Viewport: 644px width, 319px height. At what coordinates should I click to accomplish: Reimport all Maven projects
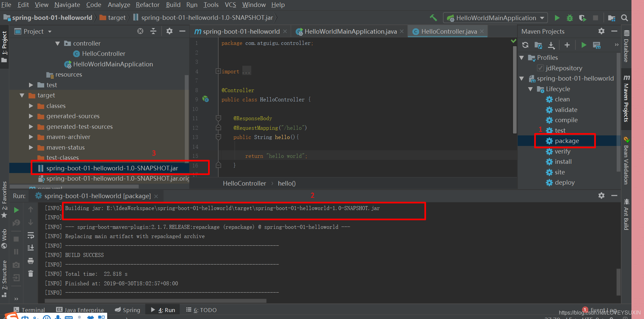pos(525,45)
